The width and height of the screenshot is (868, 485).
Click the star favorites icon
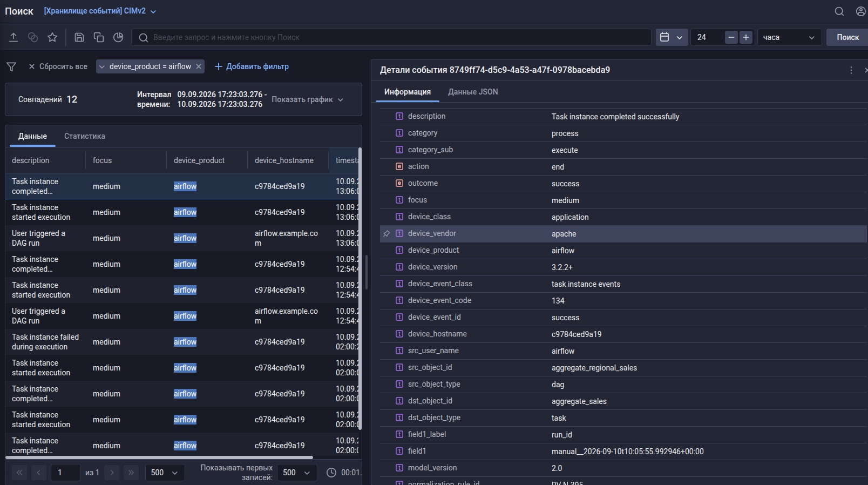(52, 37)
